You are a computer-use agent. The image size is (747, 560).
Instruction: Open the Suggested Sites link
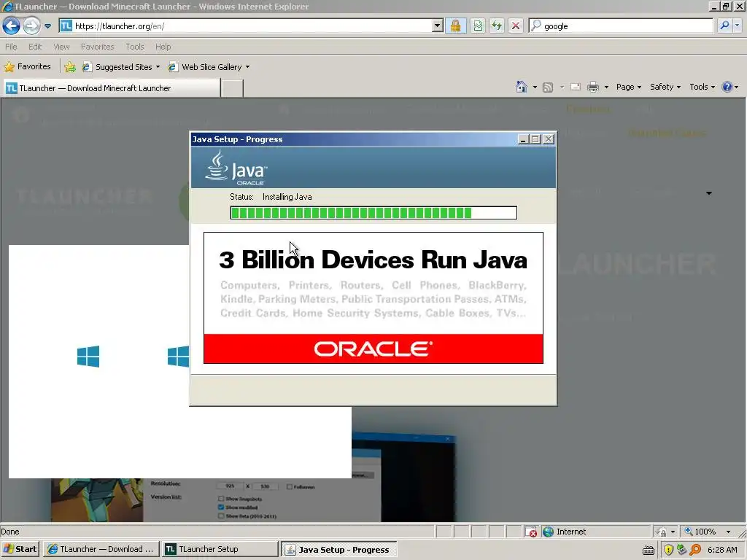pos(120,67)
